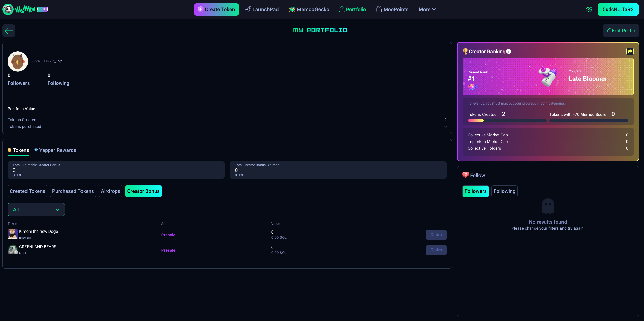The image size is (644, 321).
Task: Claim bonus for Kimchi the new Doge
Action: pyautogui.click(x=436, y=235)
